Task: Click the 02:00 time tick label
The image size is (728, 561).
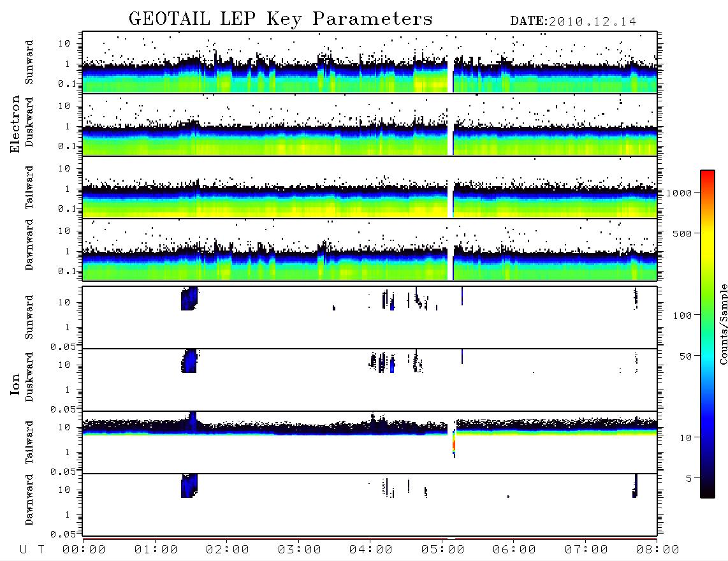Action: pos(228,550)
